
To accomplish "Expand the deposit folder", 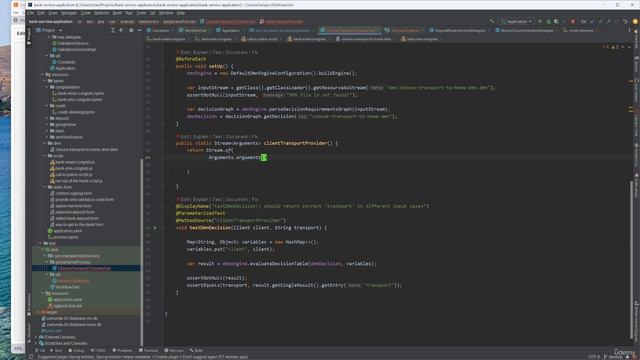I will (x=47, y=118).
